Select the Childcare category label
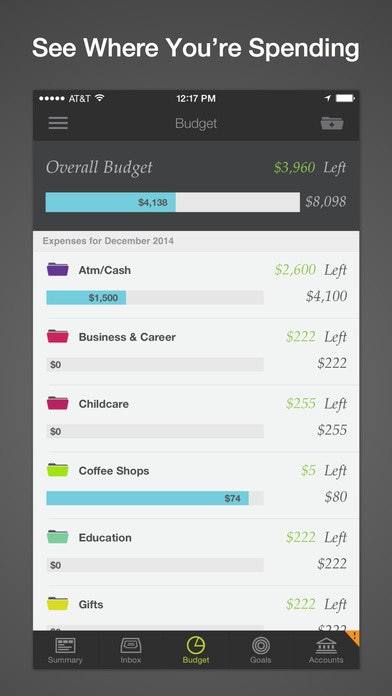 (103, 404)
